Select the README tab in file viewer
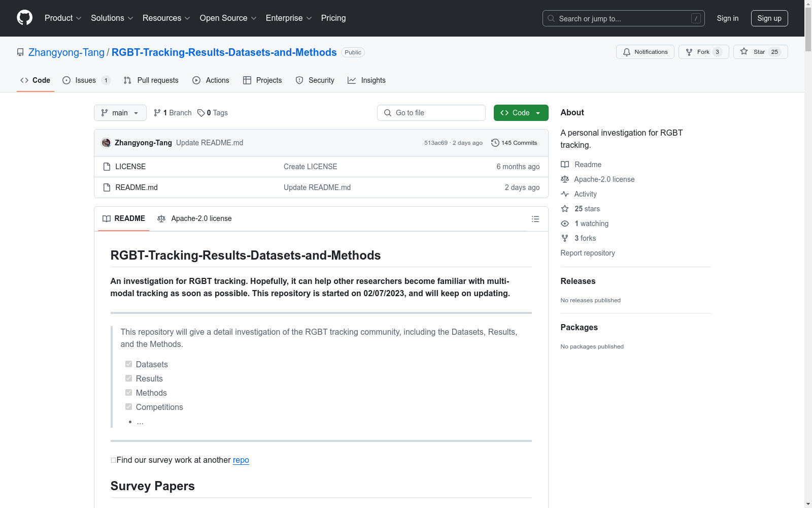812x508 pixels. tap(124, 218)
